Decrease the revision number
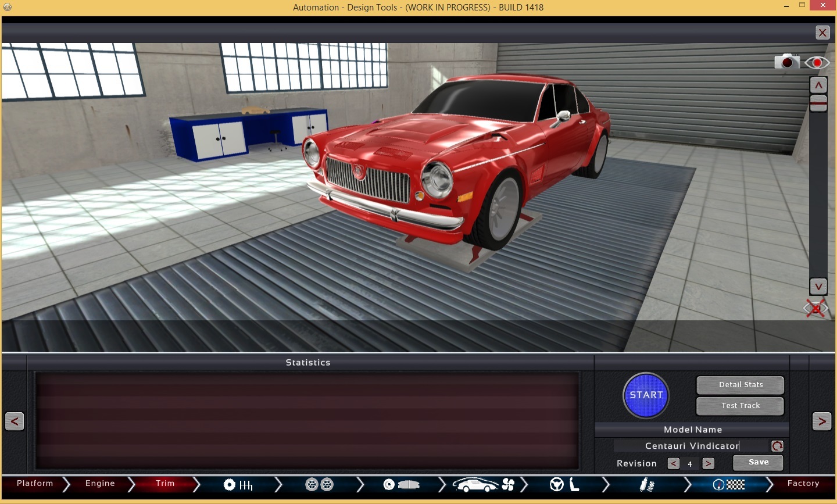837x504 pixels. point(673,463)
